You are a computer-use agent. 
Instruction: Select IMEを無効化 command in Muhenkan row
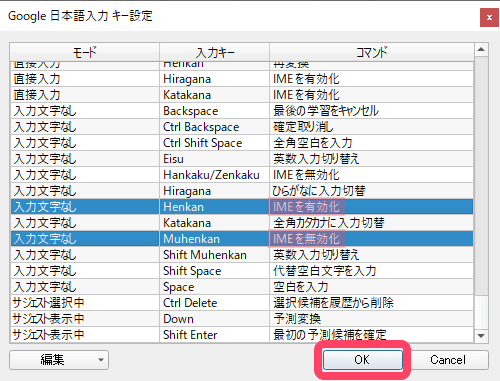(x=371, y=239)
